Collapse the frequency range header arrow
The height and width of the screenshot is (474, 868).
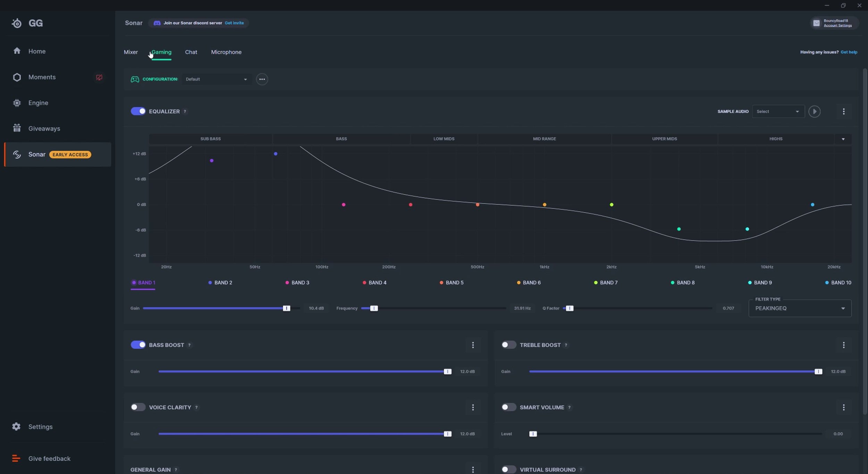[843, 139]
